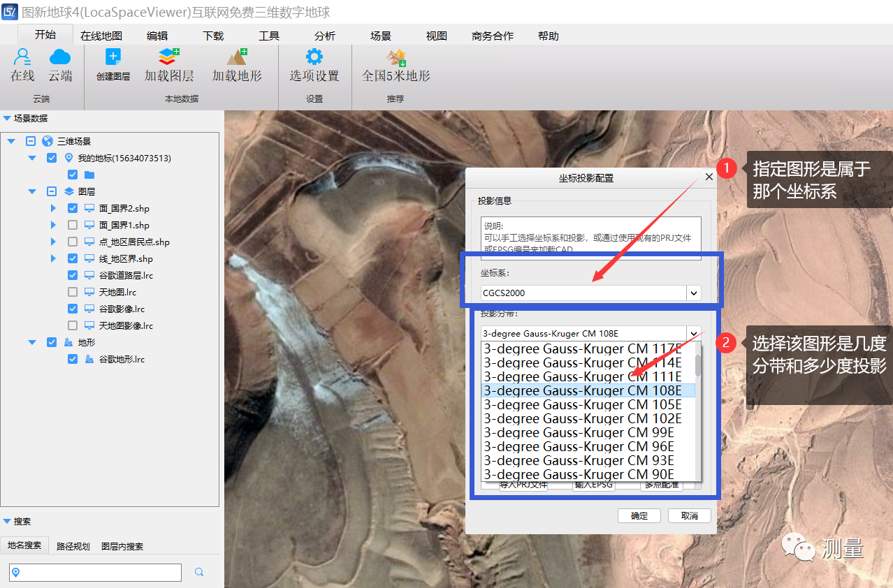Click the 在线 online user icon

coord(22,57)
